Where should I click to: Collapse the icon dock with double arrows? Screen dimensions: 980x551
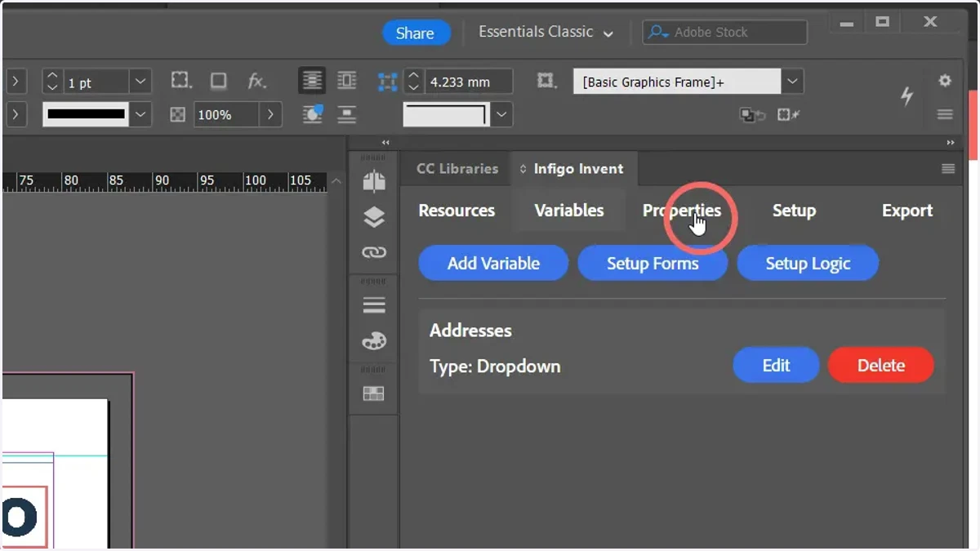point(385,142)
